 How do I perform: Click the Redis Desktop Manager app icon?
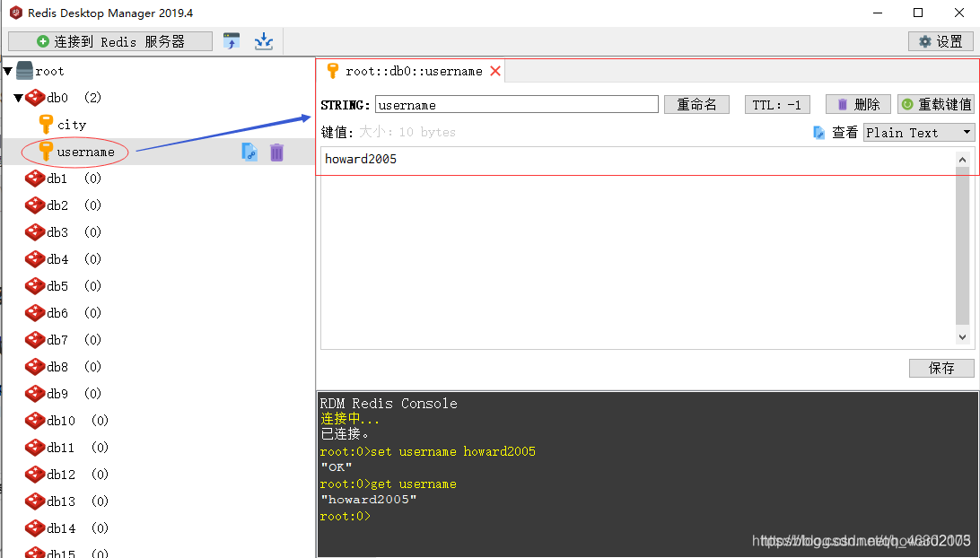[16, 13]
